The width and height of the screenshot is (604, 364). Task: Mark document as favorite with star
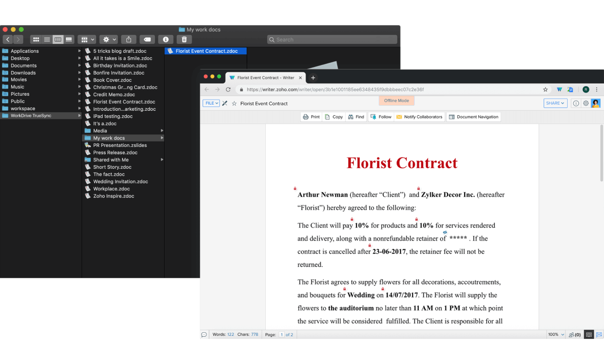click(x=234, y=103)
